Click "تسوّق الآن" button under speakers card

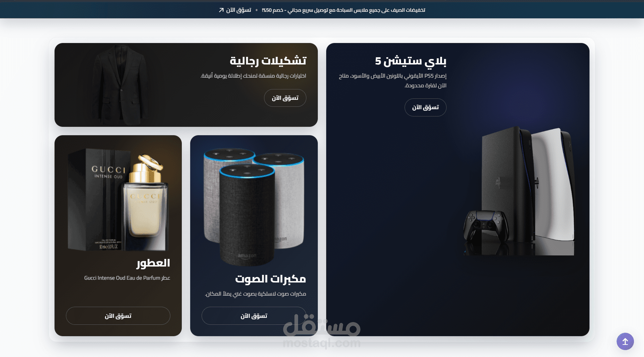tap(254, 316)
